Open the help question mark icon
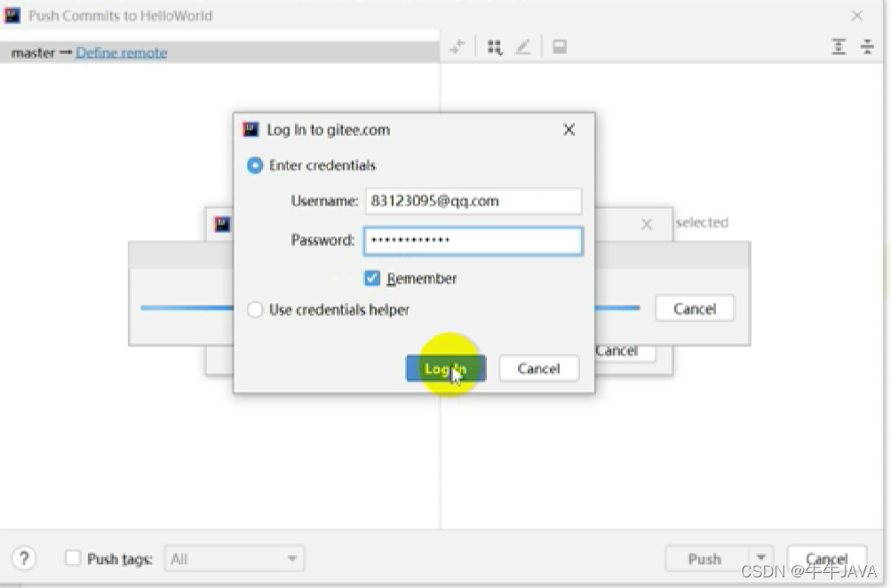 click(x=24, y=559)
